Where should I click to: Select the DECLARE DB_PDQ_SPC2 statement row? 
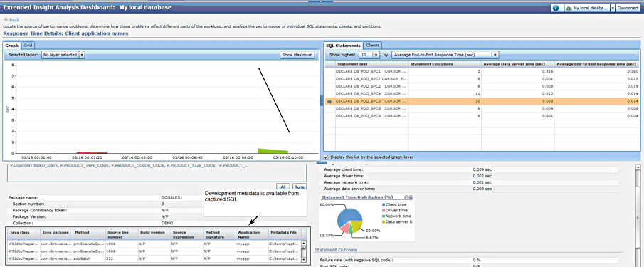pos(482,86)
